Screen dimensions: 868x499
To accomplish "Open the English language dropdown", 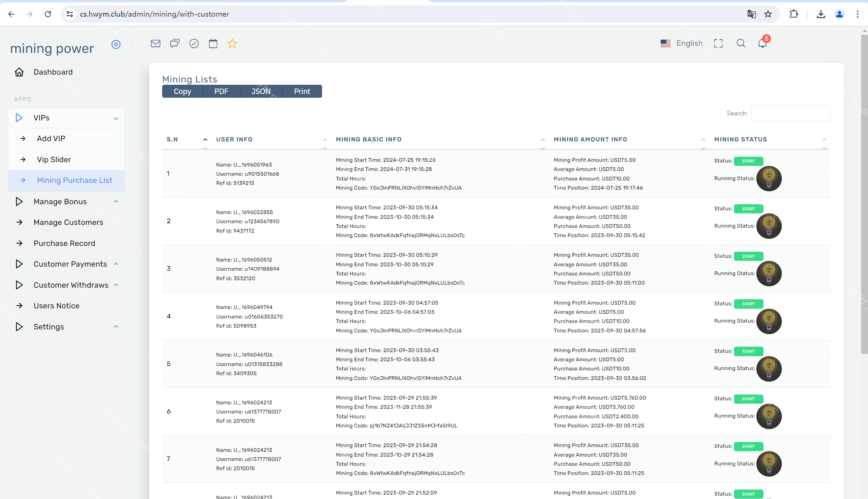I will click(x=681, y=43).
